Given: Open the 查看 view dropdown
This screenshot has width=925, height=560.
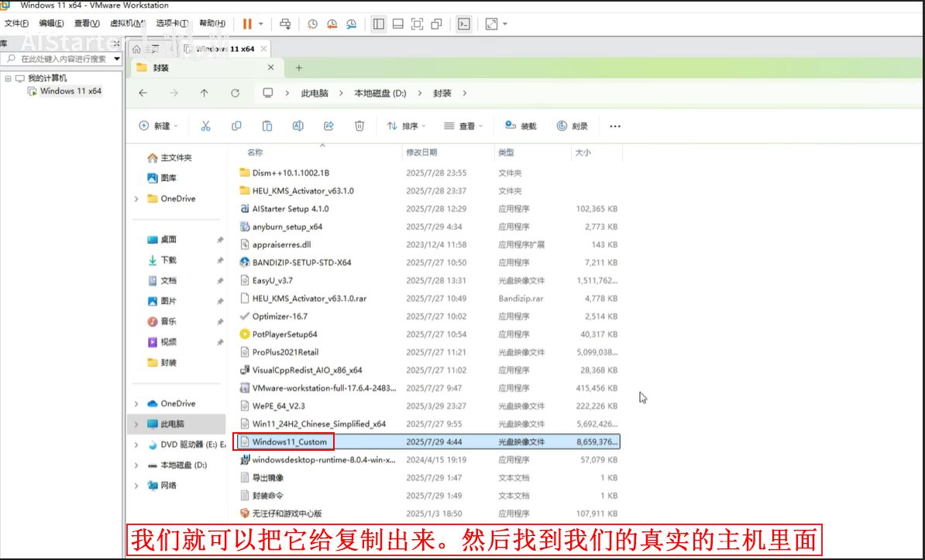Looking at the screenshot, I should 463,125.
